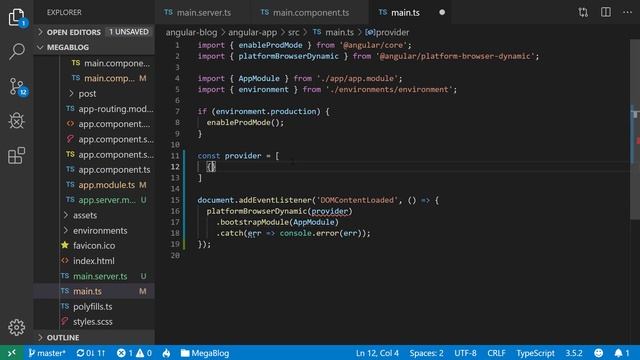Open the untracked app.server.m... file

click(x=107, y=200)
